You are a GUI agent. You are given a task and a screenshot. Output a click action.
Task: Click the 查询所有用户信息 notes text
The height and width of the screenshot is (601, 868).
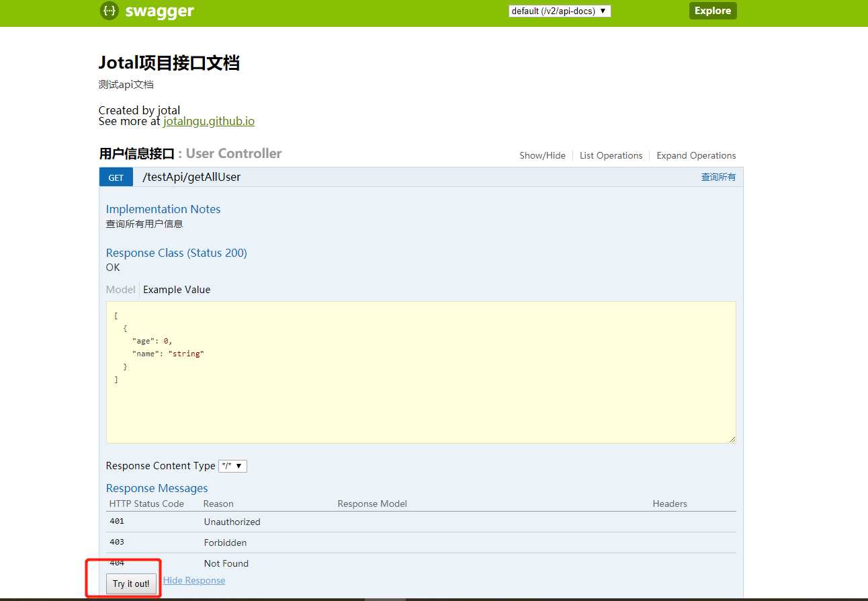(x=144, y=224)
